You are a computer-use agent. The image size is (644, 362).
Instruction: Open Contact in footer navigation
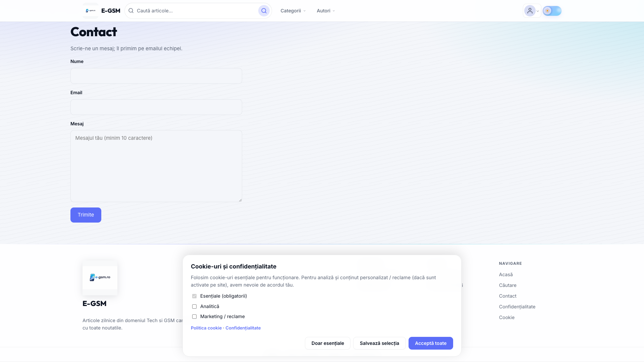click(x=508, y=296)
